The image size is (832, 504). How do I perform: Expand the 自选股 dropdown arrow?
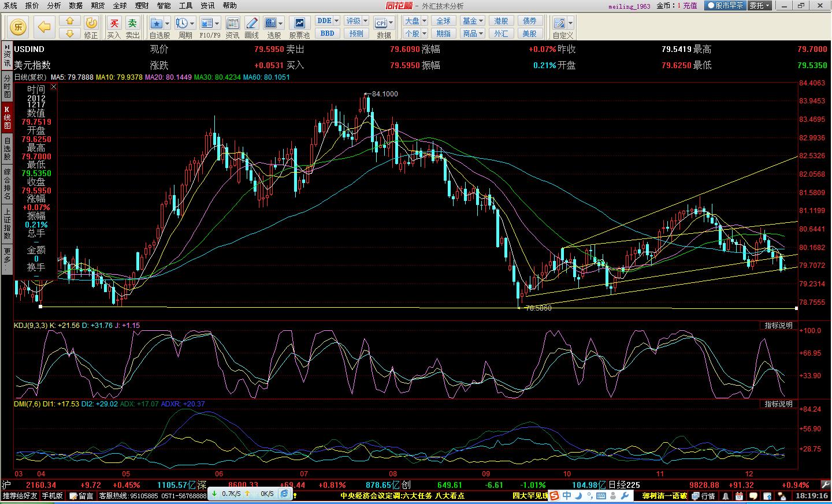point(167,23)
